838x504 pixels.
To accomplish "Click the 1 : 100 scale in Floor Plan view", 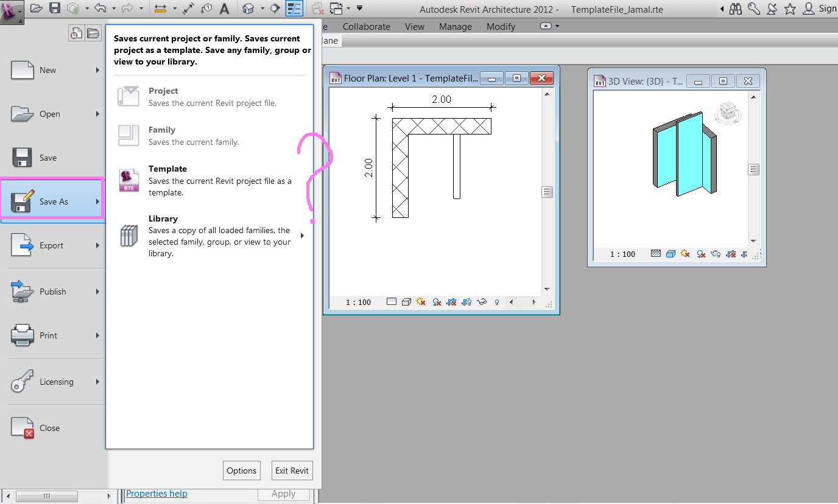I will point(358,302).
